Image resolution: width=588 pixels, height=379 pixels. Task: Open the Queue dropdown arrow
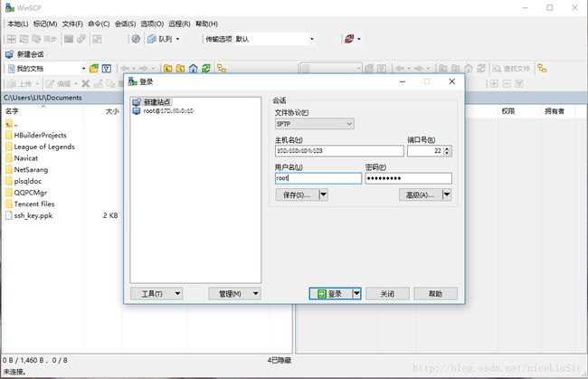(x=177, y=39)
